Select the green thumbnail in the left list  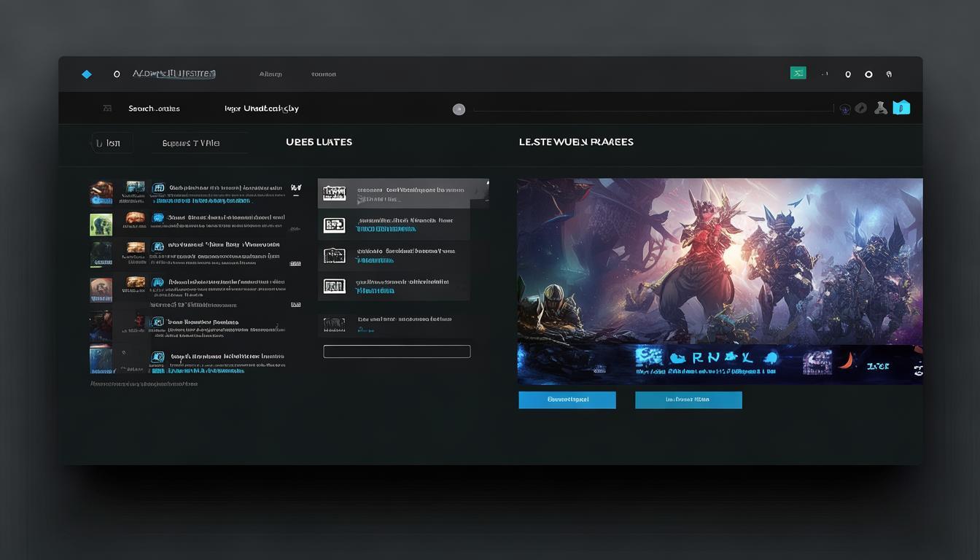pos(101,224)
